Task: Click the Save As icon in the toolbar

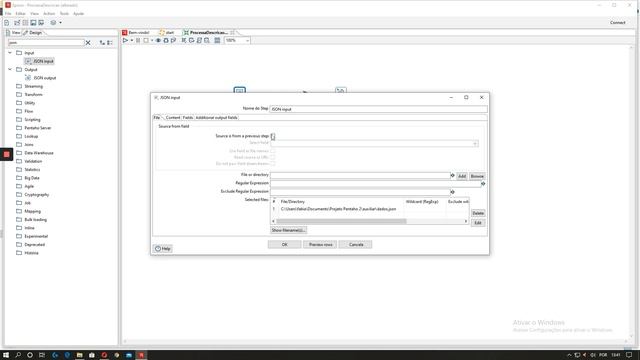Action: [x=41, y=23]
